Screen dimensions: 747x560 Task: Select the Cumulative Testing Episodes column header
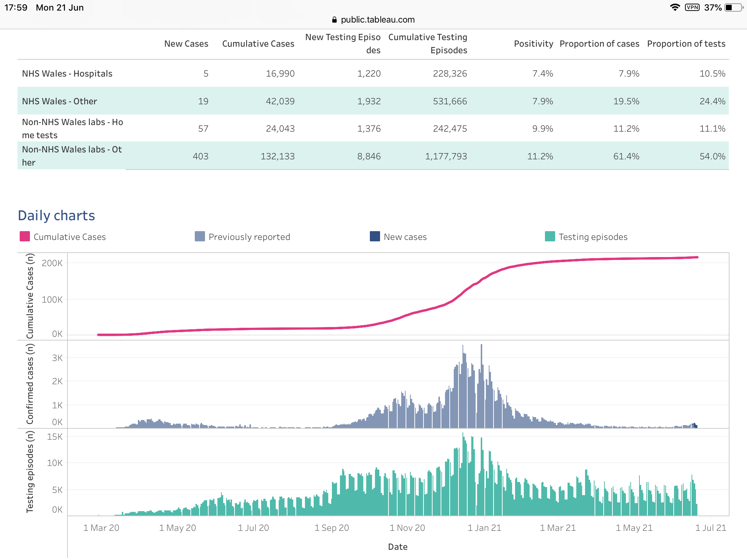point(427,44)
